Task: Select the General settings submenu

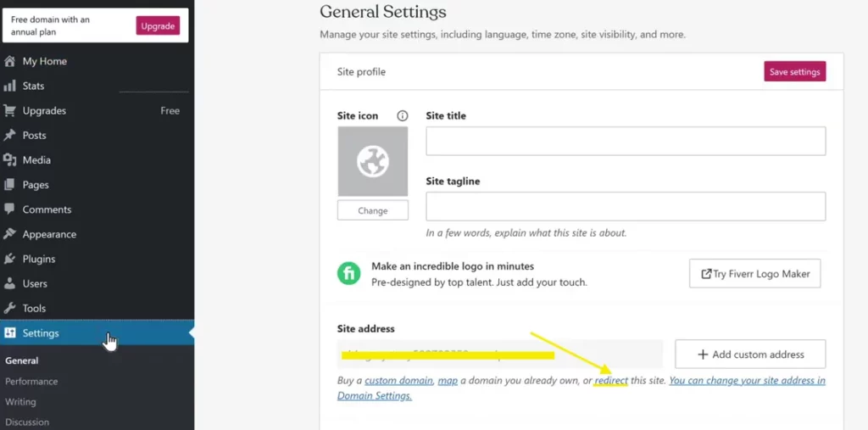Action: (21, 360)
